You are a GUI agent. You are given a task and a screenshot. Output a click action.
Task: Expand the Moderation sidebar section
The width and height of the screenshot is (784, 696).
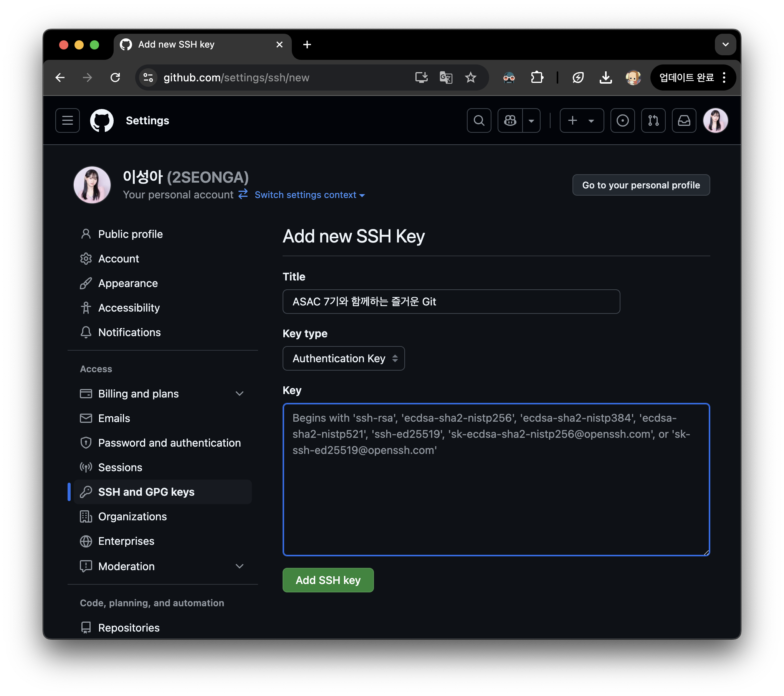pos(240,566)
